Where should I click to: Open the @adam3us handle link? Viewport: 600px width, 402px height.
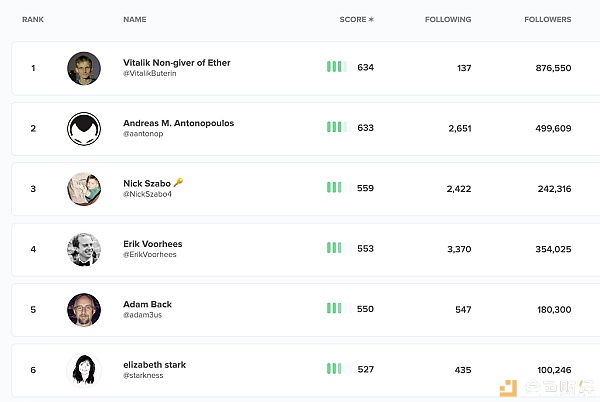(142, 315)
